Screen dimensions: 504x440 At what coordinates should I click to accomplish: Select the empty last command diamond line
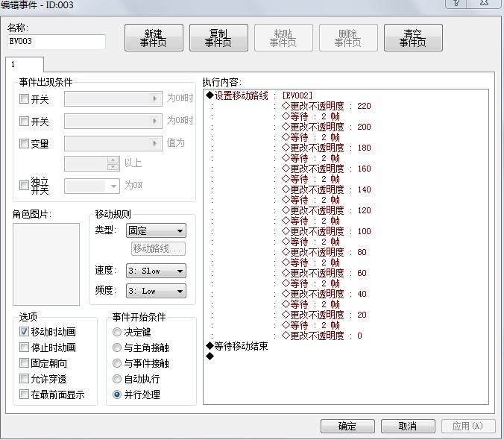(210, 356)
